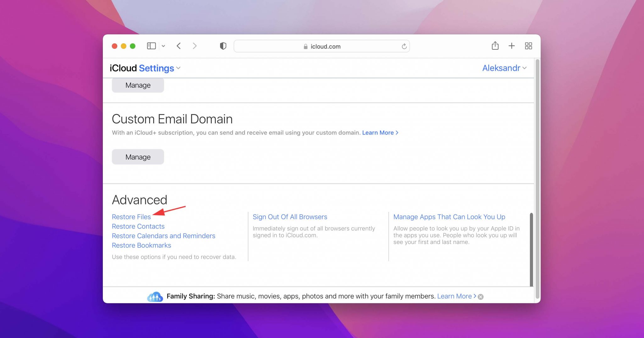Screen dimensions: 644x338
Task: Open Manage Apps That Can Look You Up
Action: [x=449, y=217]
